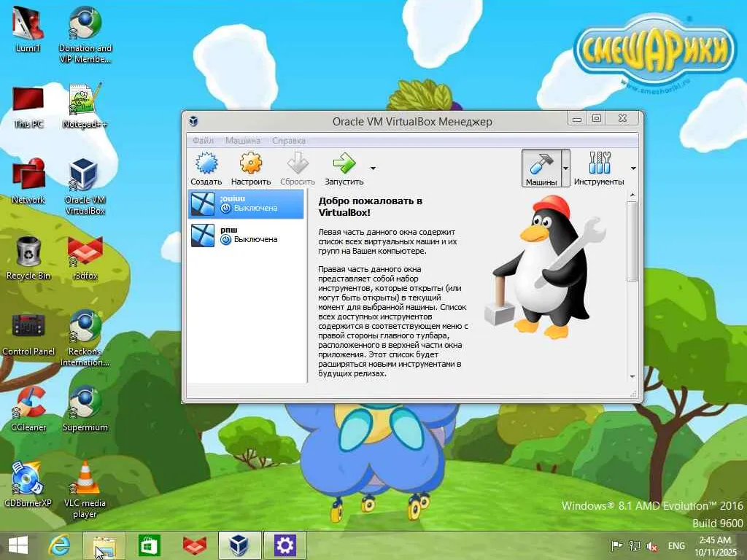This screenshot has height=560, width=747.
Task: Select the This PC desktop icon
Action: coord(28,107)
